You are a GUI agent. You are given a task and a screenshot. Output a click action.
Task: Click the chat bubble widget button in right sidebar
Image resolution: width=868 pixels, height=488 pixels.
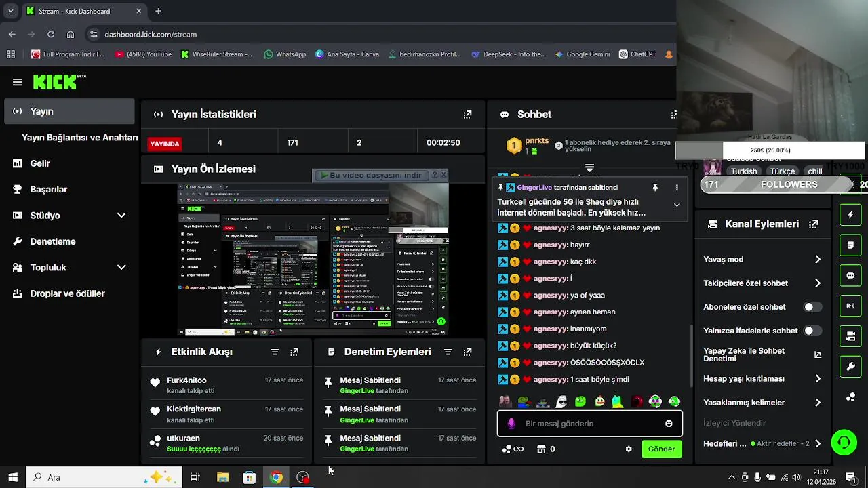(850, 275)
